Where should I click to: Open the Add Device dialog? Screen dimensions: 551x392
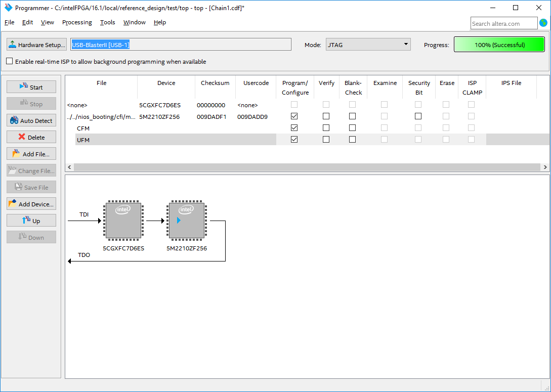click(x=31, y=204)
